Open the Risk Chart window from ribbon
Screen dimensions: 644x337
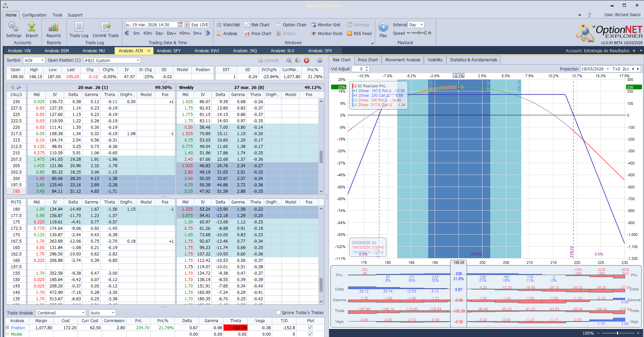point(257,25)
